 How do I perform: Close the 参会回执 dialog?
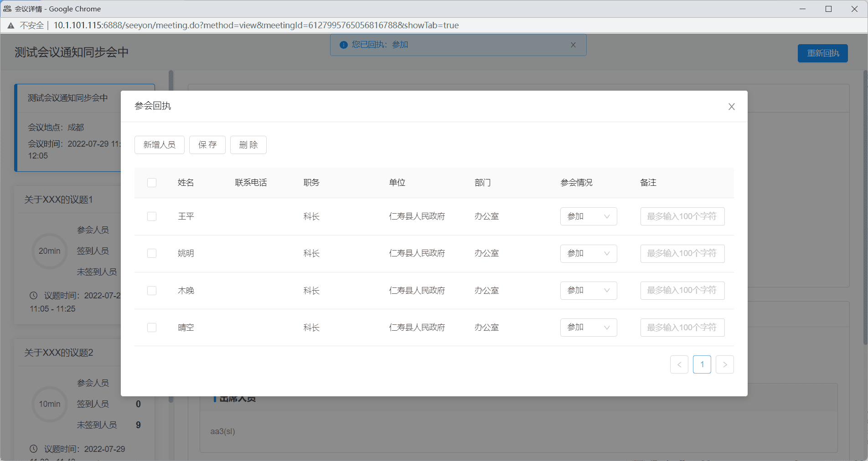[732, 107]
